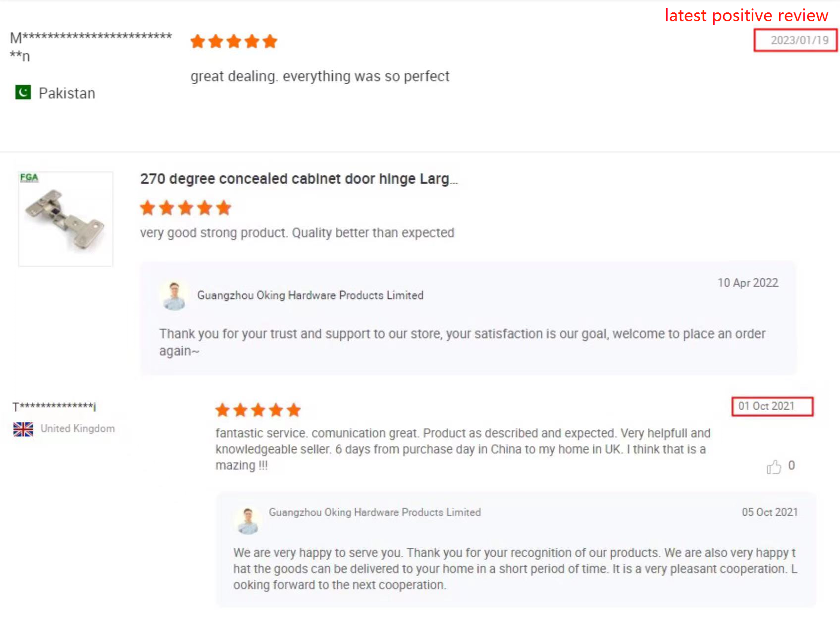
Task: Click the like count next to thumbs-up
Action: point(791,466)
